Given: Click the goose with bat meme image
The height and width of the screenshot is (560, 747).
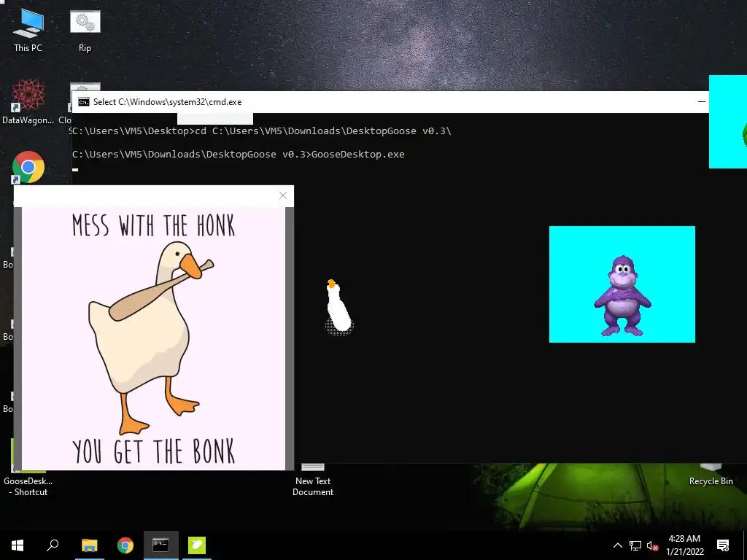Looking at the screenshot, I should (x=153, y=338).
